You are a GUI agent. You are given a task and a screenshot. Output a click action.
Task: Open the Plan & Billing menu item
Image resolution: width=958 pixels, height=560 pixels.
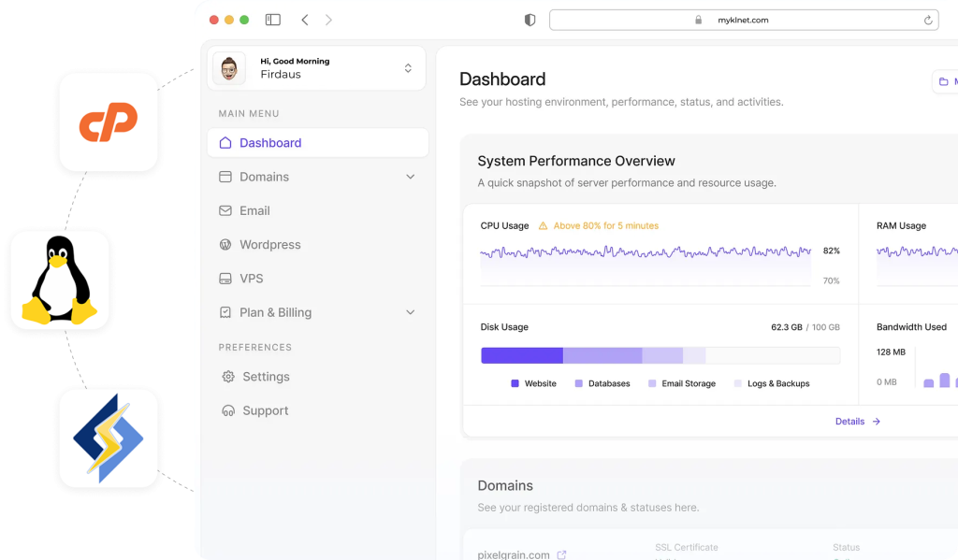pos(318,312)
